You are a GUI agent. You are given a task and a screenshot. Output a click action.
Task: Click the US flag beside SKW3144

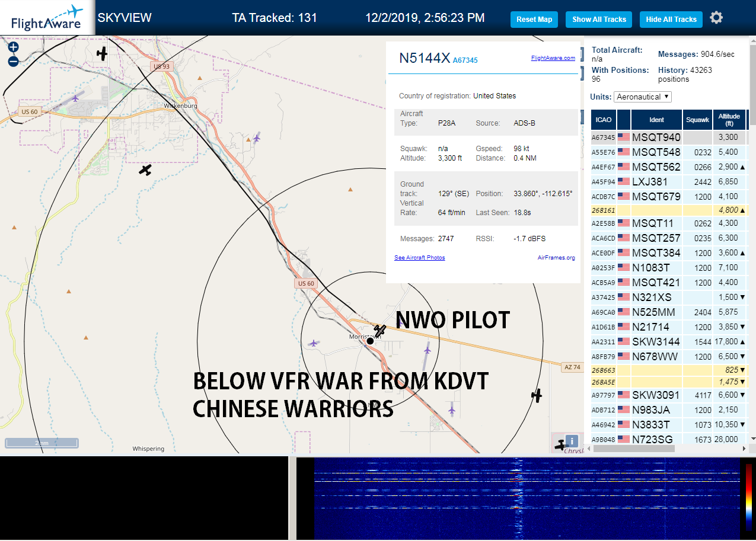(x=624, y=342)
